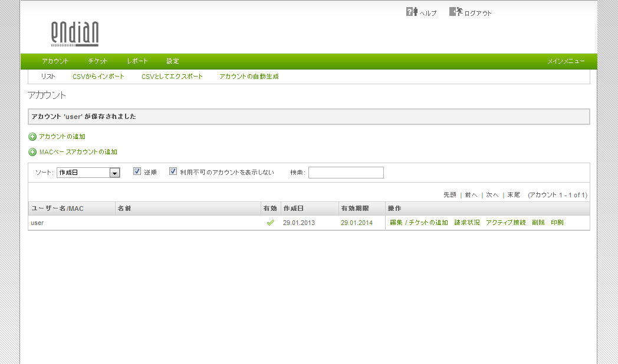This screenshot has width=618, height=364.
Task: Open the アカウント main menu
Action: click(x=55, y=61)
